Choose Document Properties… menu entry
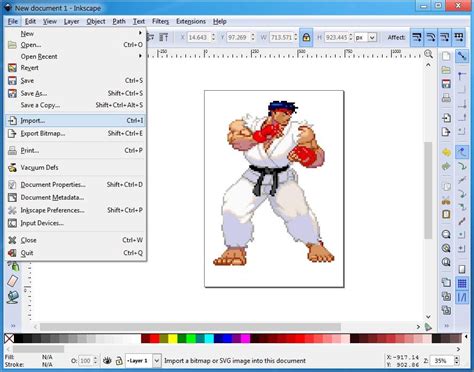The image size is (474, 372). pyautogui.click(x=76, y=185)
